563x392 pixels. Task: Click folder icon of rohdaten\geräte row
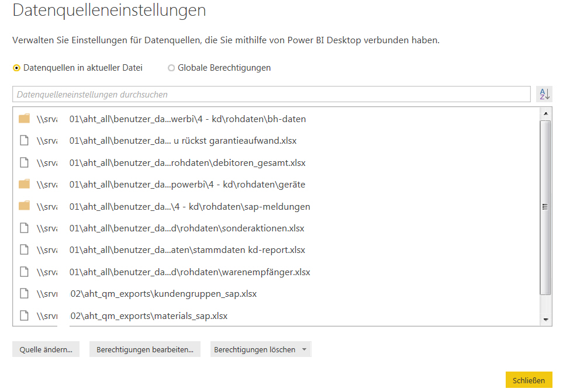pos(24,184)
